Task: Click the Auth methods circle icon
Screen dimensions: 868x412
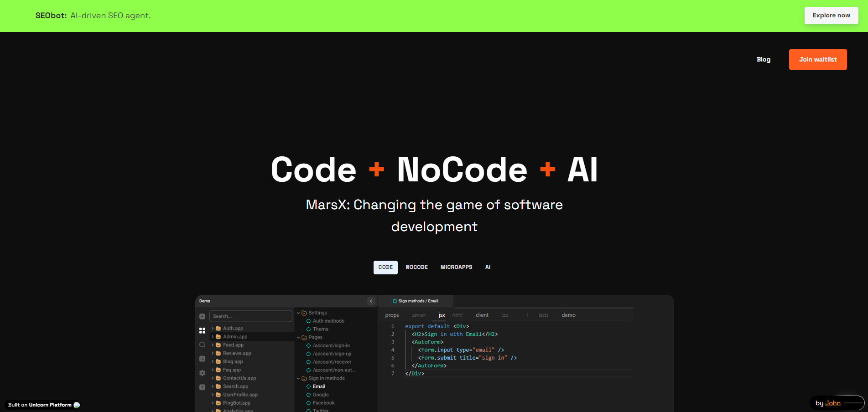Action: tap(308, 321)
